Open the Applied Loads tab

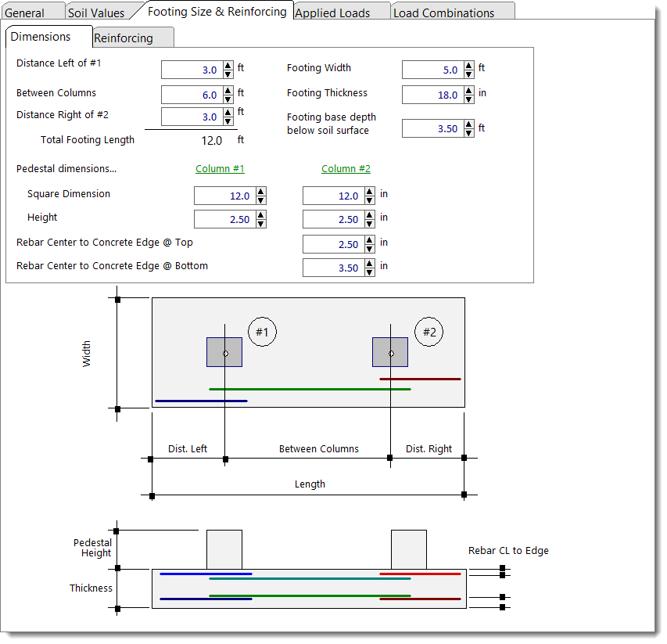[x=332, y=13]
